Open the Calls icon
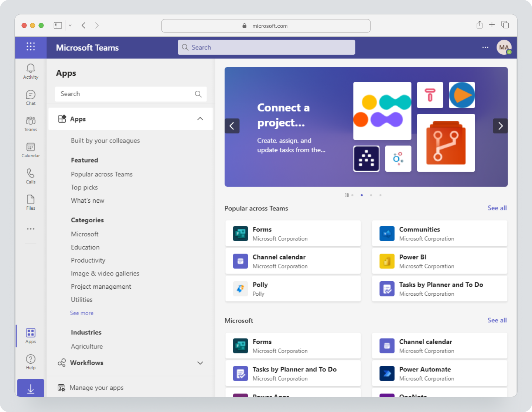The width and height of the screenshot is (532, 412). tap(30, 176)
